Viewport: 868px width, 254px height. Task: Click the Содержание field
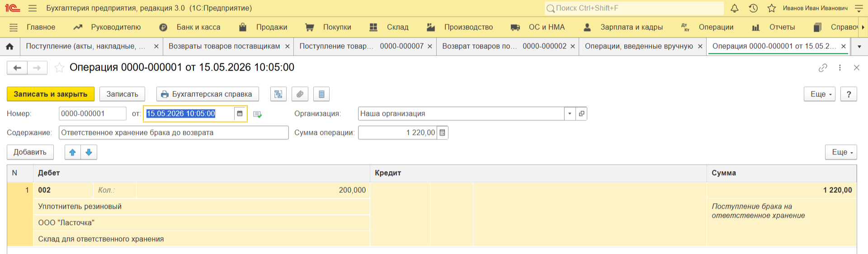pos(174,133)
